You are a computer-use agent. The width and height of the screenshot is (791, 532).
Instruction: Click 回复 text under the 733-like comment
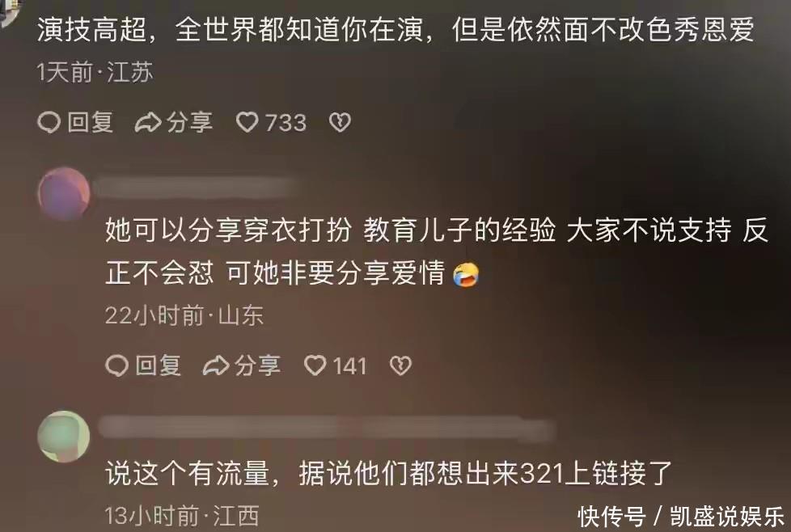(91, 123)
